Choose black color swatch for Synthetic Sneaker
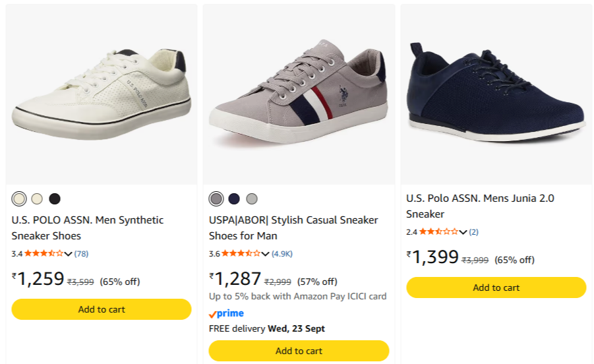Image resolution: width=594 pixels, height=364 pixels. (55, 199)
